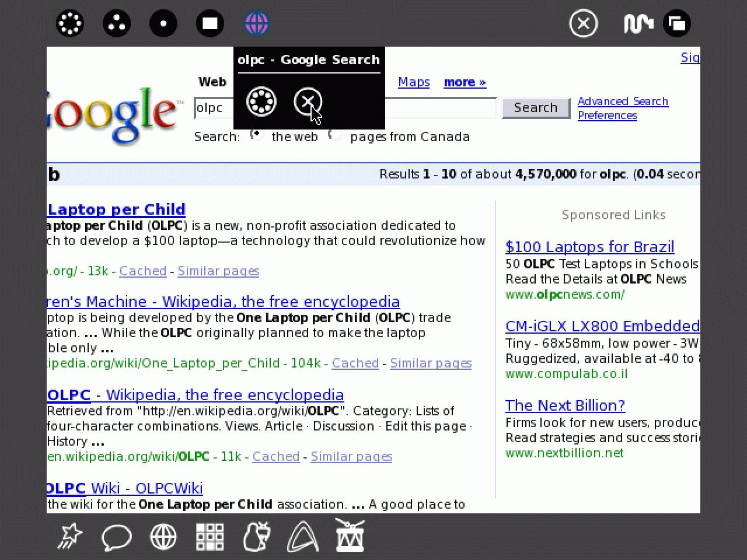The height and width of the screenshot is (560, 747).
Task: Switch to the Group view
Action: pos(117,23)
